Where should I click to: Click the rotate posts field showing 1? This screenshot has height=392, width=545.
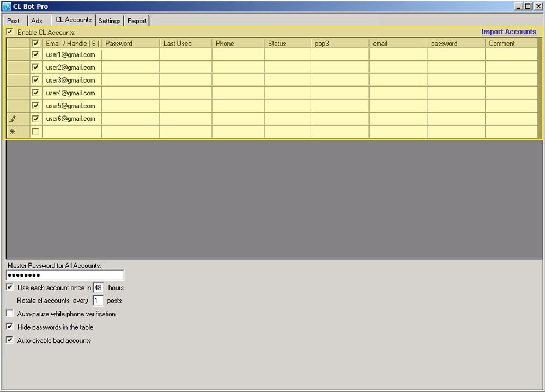(98, 301)
